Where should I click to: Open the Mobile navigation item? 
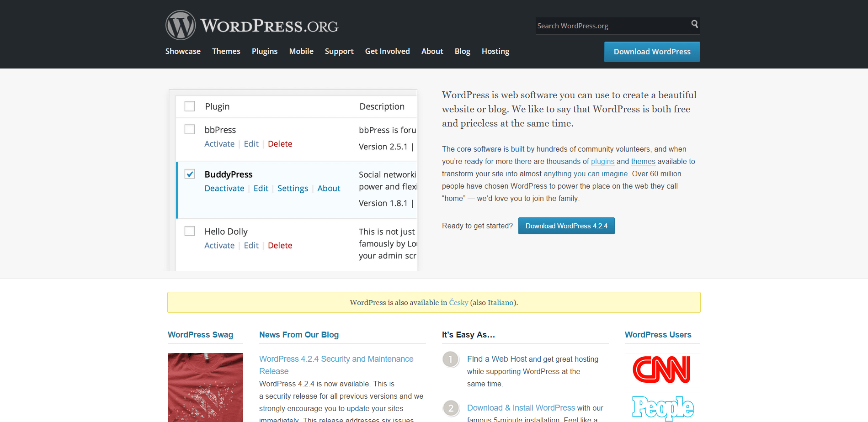click(x=301, y=51)
